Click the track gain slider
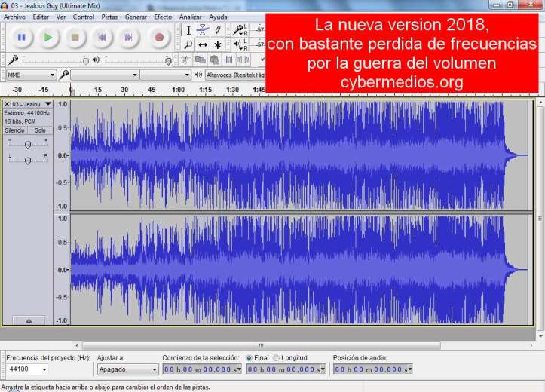The height and width of the screenshot is (392, 545). tap(28, 144)
